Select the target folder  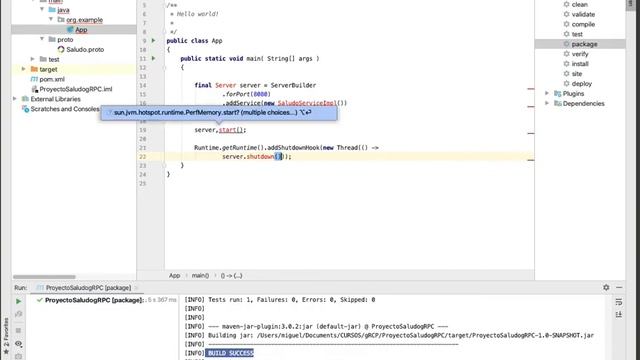point(48,69)
